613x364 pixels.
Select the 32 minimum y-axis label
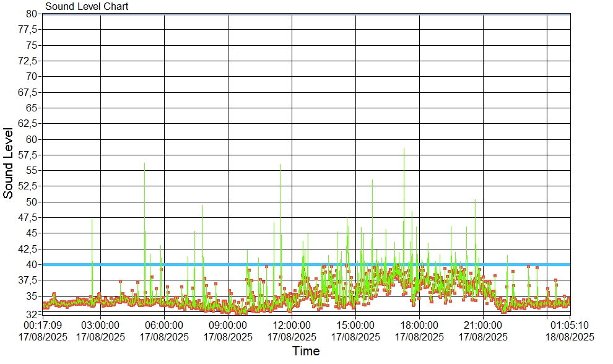pos(31,314)
